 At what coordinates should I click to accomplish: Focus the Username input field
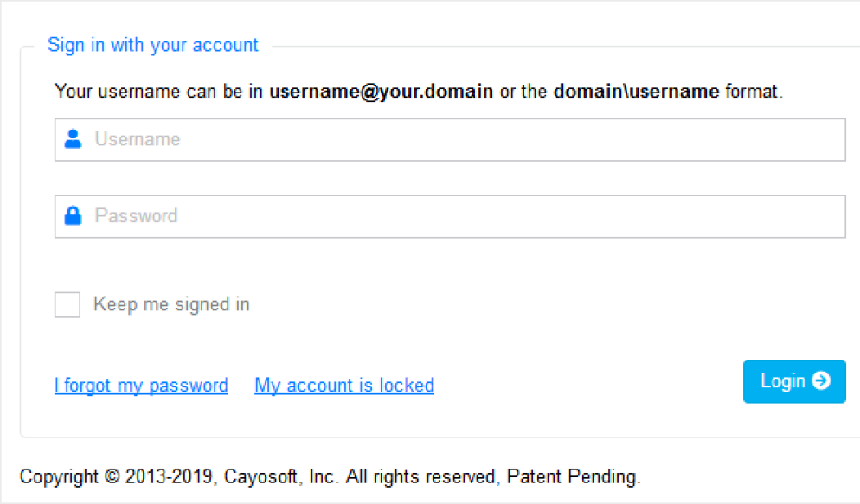point(450,140)
